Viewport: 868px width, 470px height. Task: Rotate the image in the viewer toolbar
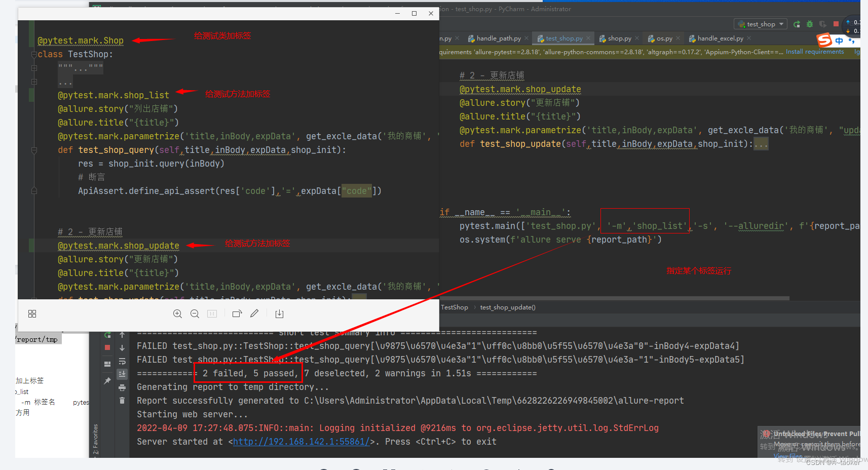[x=237, y=314]
